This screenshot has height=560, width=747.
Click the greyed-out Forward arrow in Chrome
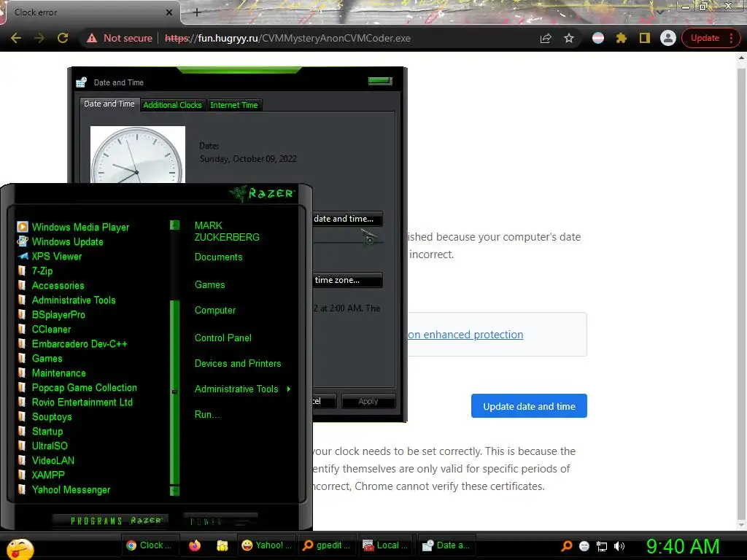click(39, 38)
